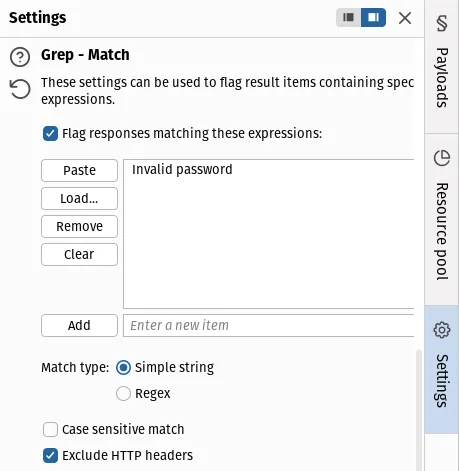The width and height of the screenshot is (459, 471).
Task: Focus the Enter a new item field
Action: 269,325
